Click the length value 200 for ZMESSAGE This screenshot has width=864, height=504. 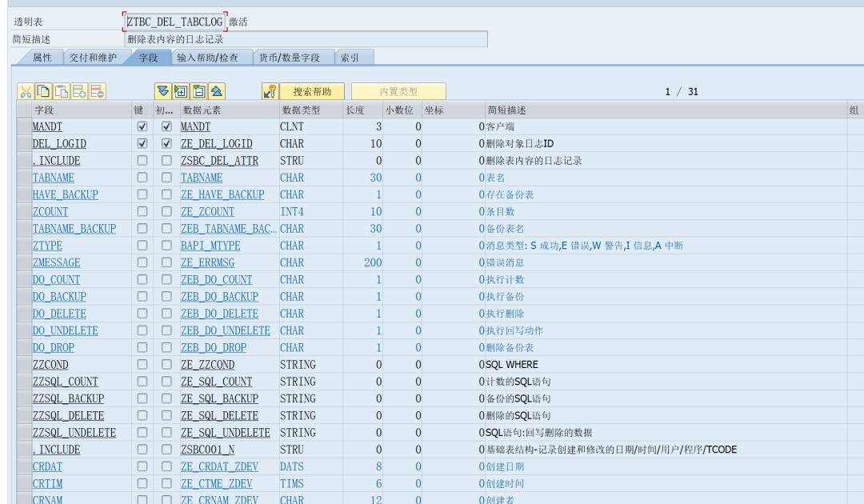tap(373, 262)
